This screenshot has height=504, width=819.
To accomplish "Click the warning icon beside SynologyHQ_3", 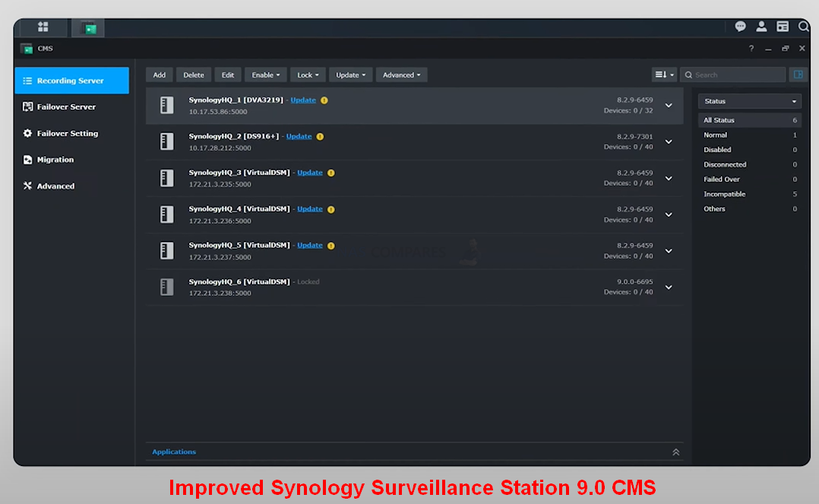I will (x=331, y=173).
